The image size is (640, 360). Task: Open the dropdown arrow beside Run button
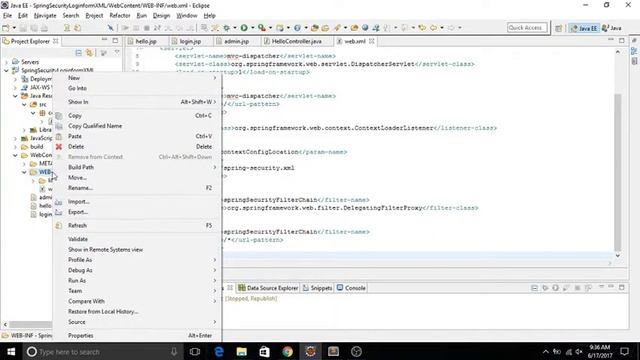point(253,28)
